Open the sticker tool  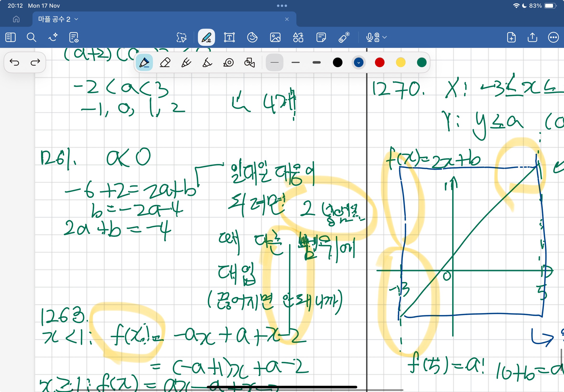[x=252, y=37]
